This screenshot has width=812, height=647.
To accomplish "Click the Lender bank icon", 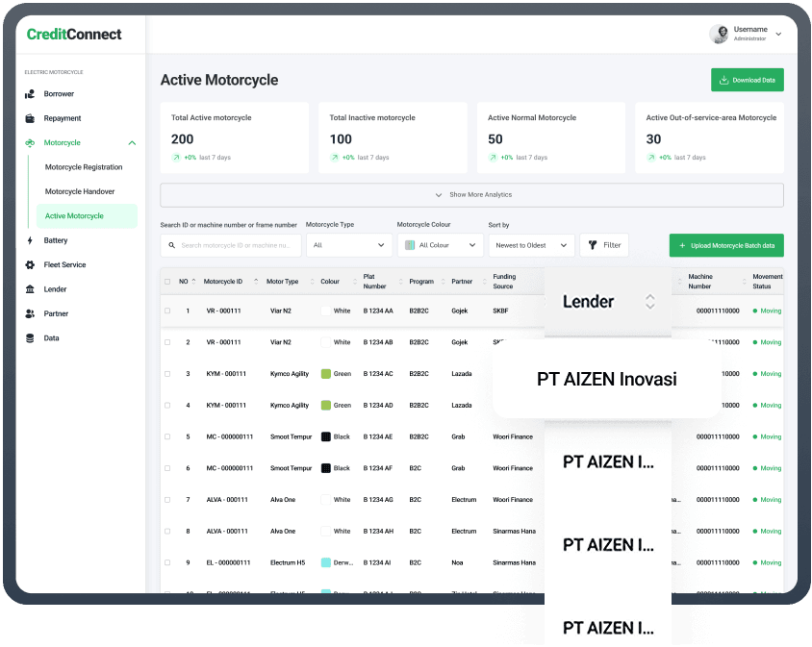I will point(31,289).
